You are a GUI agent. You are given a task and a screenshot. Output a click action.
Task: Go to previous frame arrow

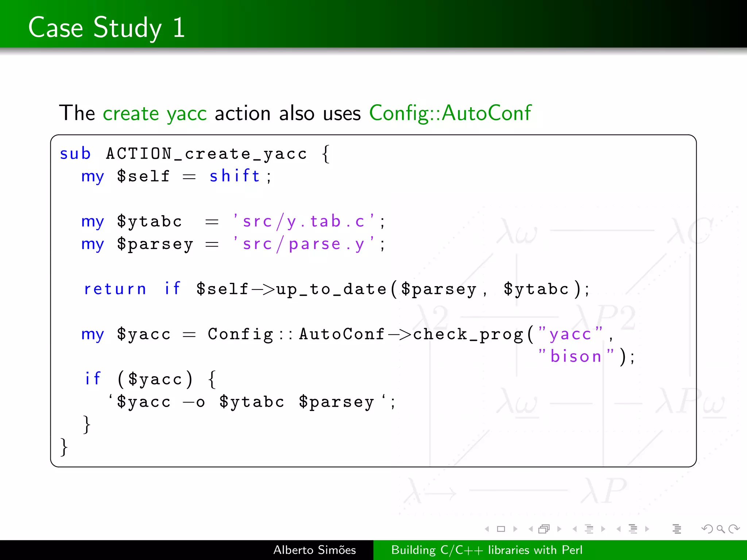pyautogui.click(x=531, y=529)
